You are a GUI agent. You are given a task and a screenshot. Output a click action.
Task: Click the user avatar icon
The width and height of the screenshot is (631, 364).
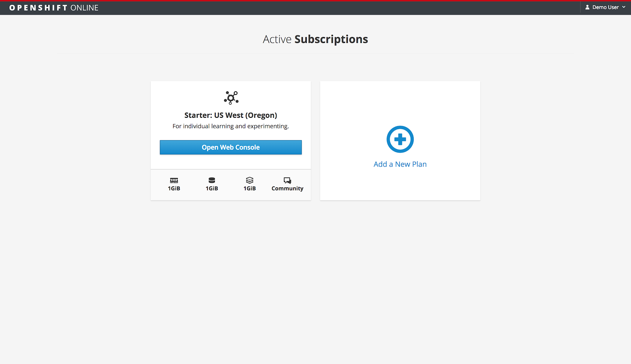587,7
